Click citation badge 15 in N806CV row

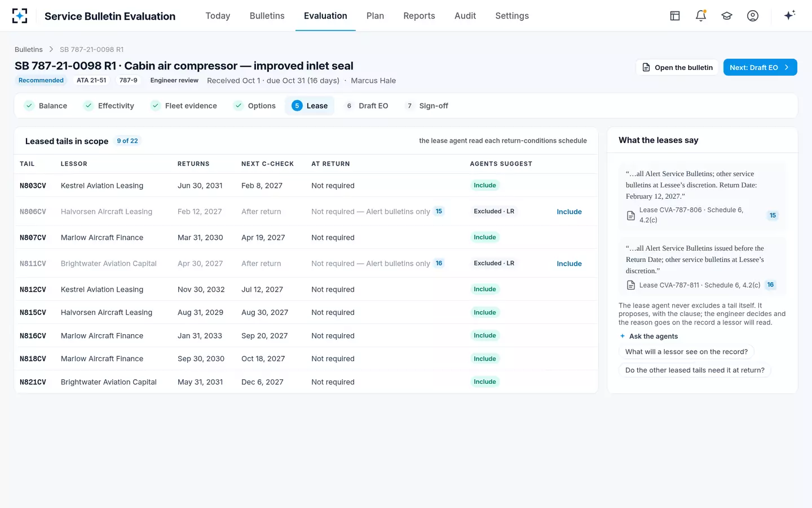click(439, 212)
